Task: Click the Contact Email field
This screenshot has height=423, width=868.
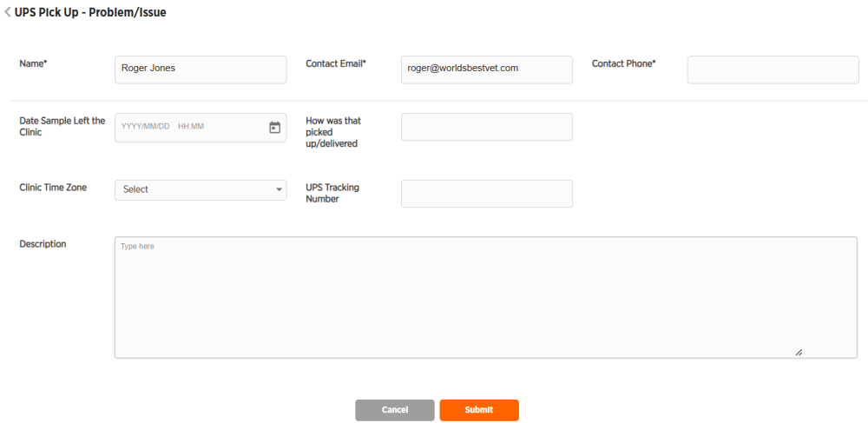Action: coord(487,69)
